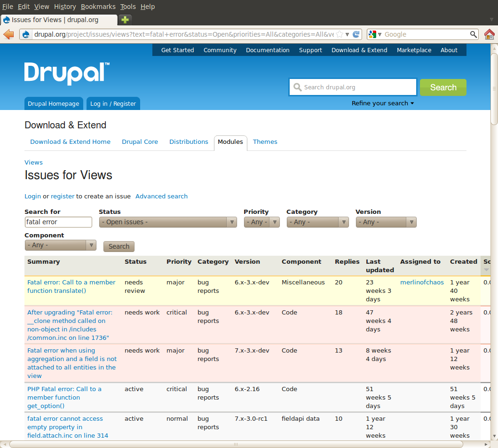The image size is (498, 448).
Task: Click the Google search magnifier icon
Action: 473,34
